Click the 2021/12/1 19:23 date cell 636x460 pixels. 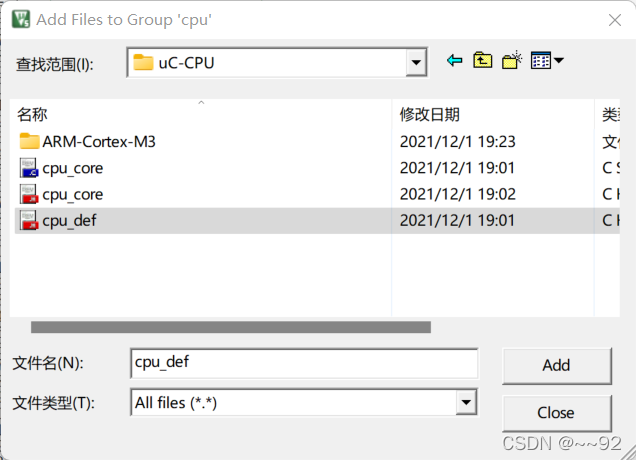pos(458,142)
